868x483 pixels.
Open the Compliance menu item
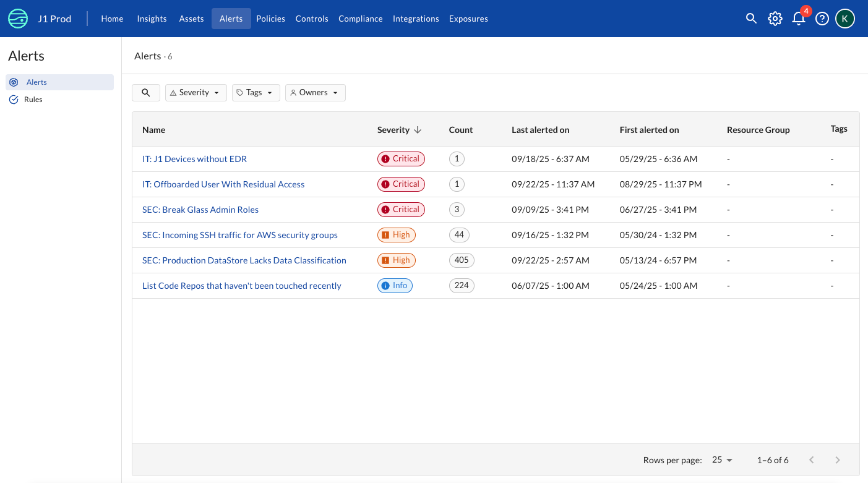360,19
